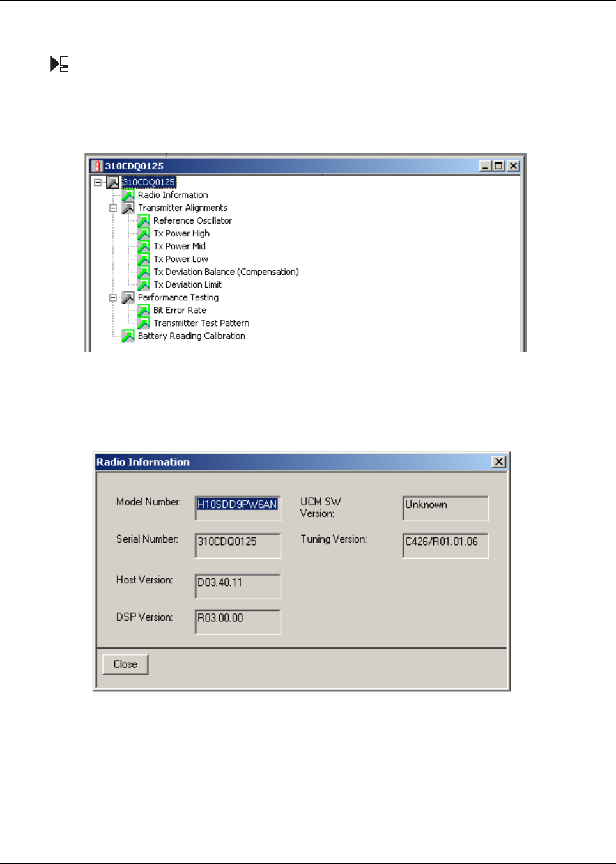Viewport: 616px width, 864px height.
Task: Select Tx Power Mid alignment
Action: click(180, 246)
